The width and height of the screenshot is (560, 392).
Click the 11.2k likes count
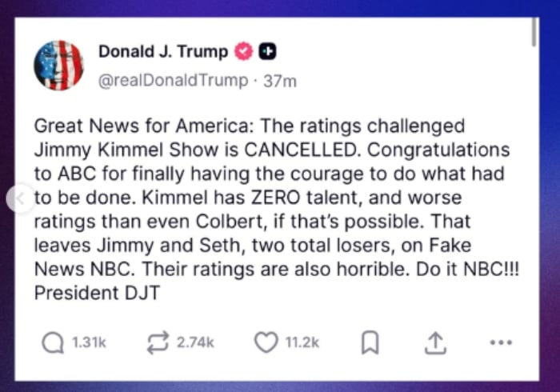point(302,342)
